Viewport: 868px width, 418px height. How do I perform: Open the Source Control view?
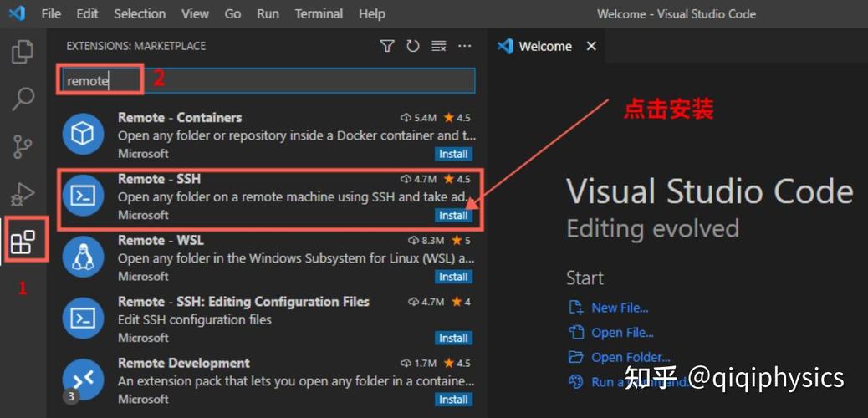tap(23, 146)
